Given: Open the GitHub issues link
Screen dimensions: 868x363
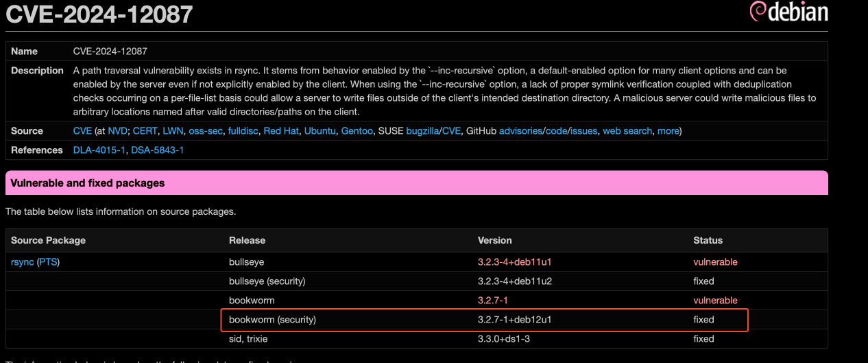Looking at the screenshot, I should coord(585,131).
